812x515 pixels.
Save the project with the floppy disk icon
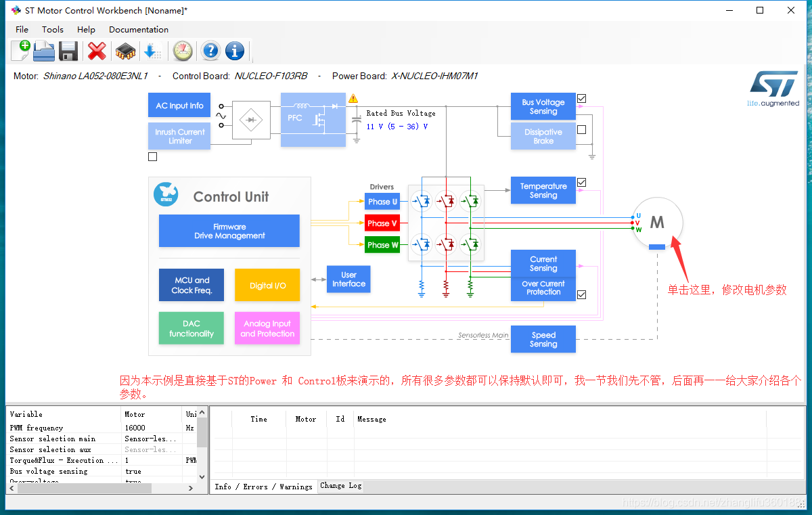click(x=68, y=51)
